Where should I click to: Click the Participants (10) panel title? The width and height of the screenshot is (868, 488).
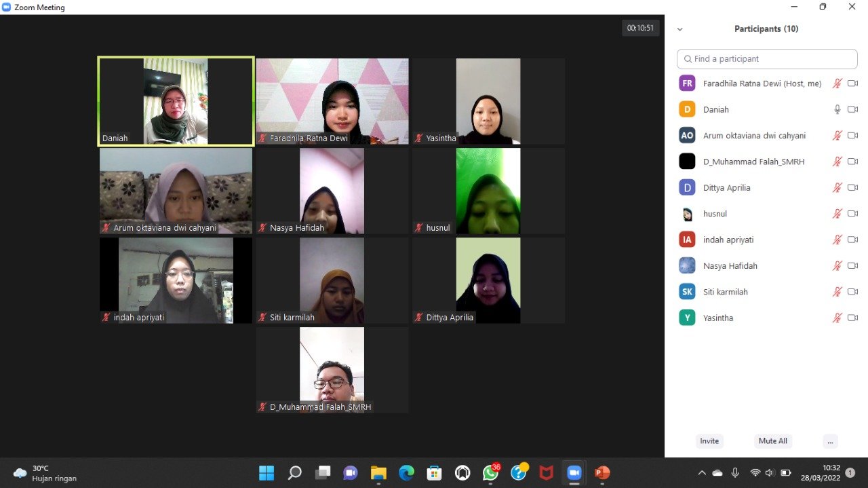766,29
